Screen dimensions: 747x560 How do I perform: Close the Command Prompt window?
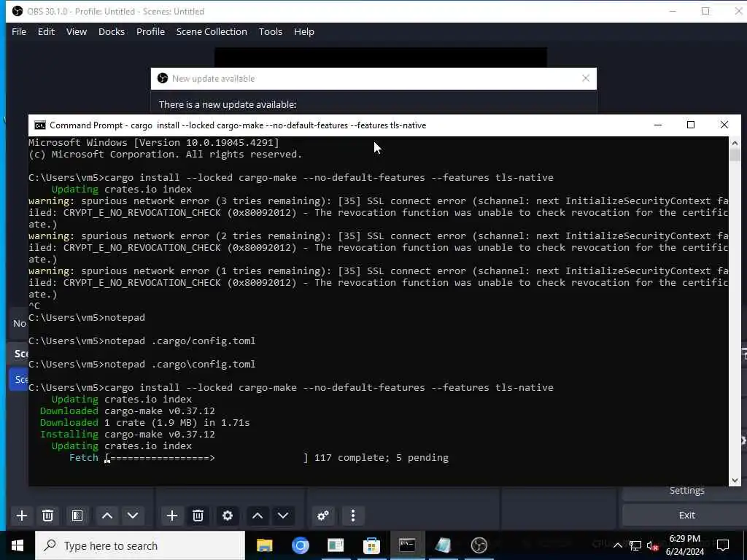(724, 125)
